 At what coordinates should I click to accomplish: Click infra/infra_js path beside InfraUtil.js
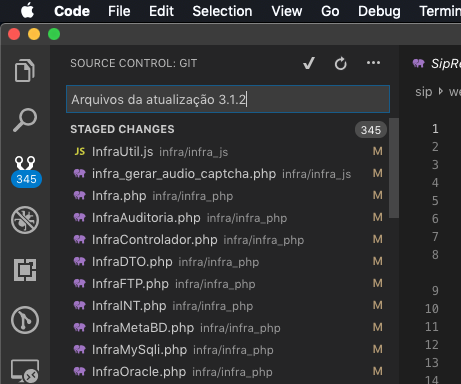point(194,152)
